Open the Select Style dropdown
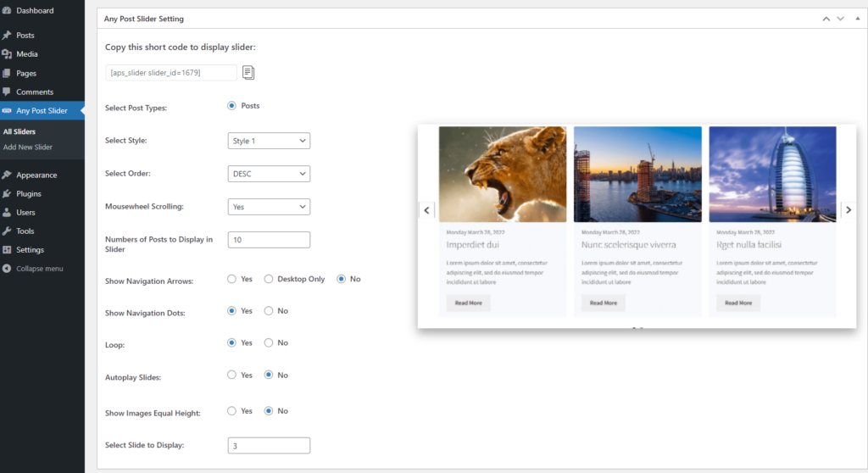Image resolution: width=868 pixels, height=473 pixels. [269, 141]
